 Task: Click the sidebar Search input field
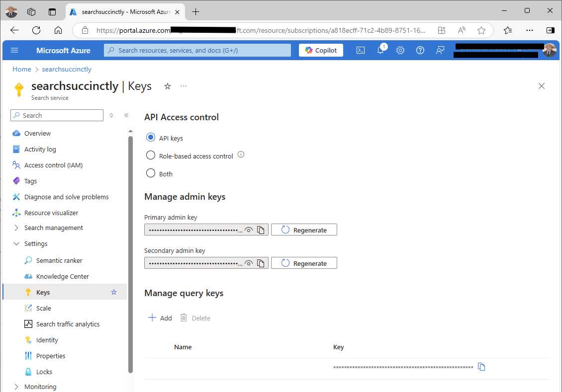coord(56,115)
